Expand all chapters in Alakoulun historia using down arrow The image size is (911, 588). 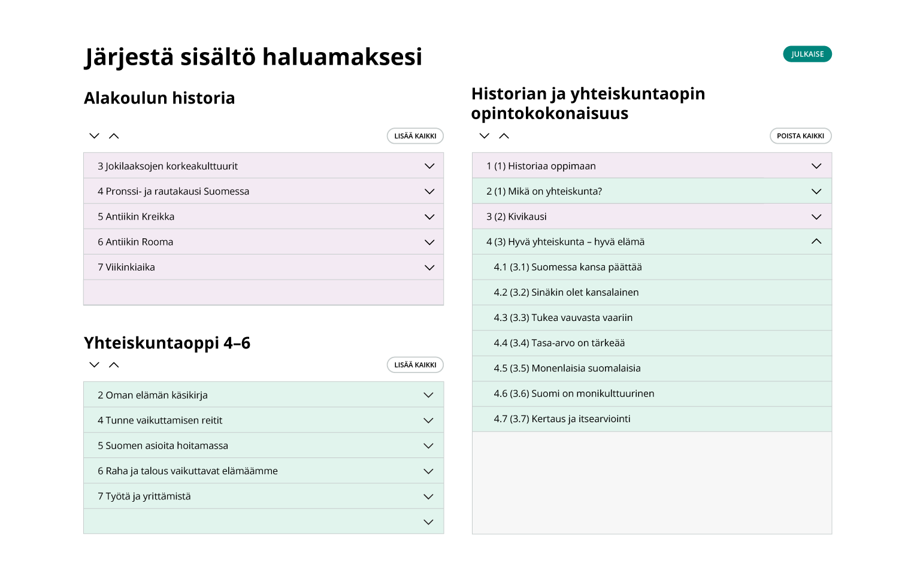[x=94, y=136]
